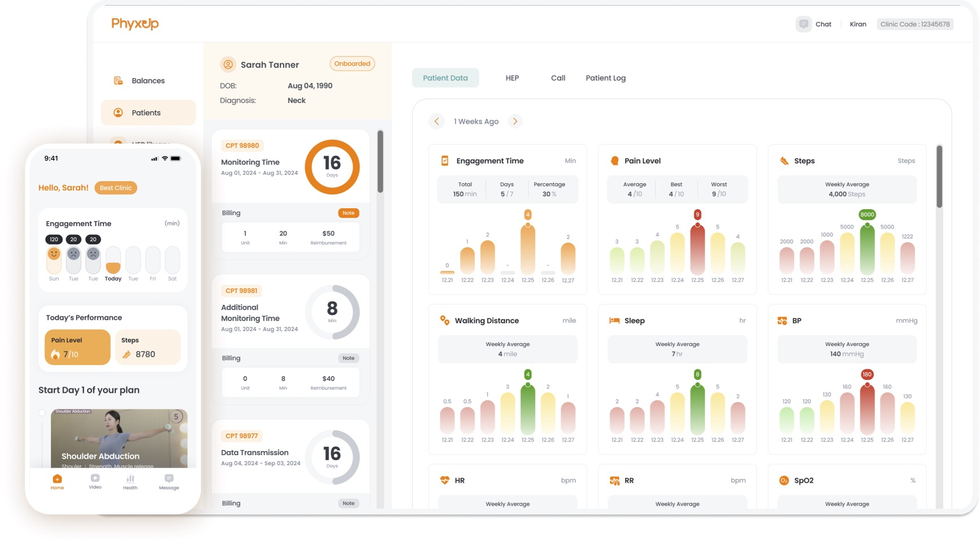Click the Chat speech bubble icon
980x545 pixels.
coord(803,24)
